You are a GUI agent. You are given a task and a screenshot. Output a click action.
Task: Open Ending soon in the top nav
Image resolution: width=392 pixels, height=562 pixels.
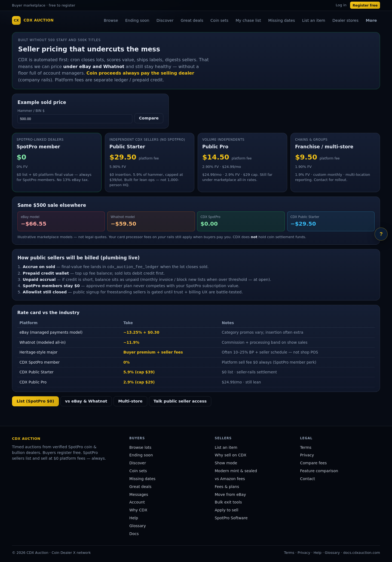(x=137, y=20)
